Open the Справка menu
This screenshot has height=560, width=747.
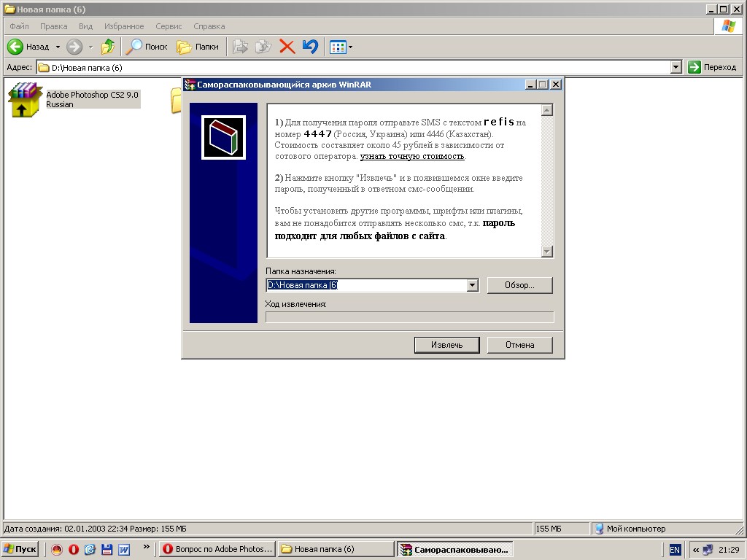209,26
